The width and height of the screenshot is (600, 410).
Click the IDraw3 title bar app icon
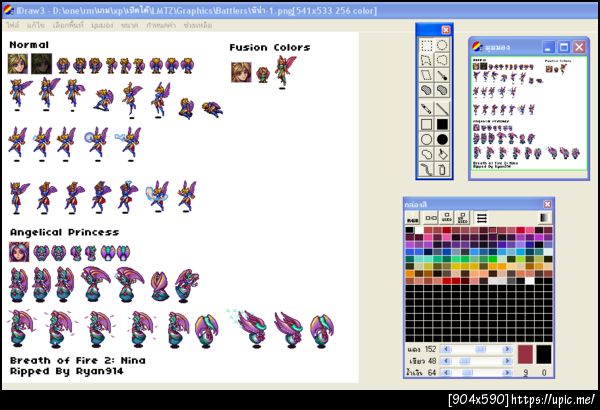8,10
